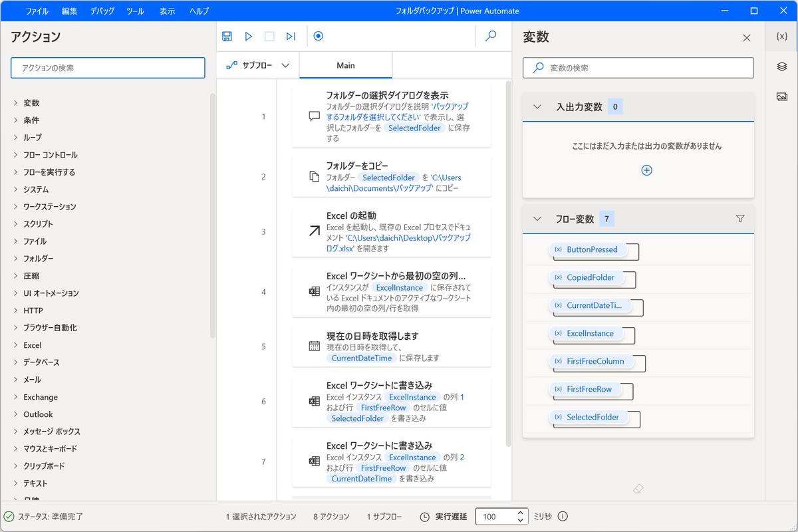Add input/output variable with the plus icon

pos(646,170)
